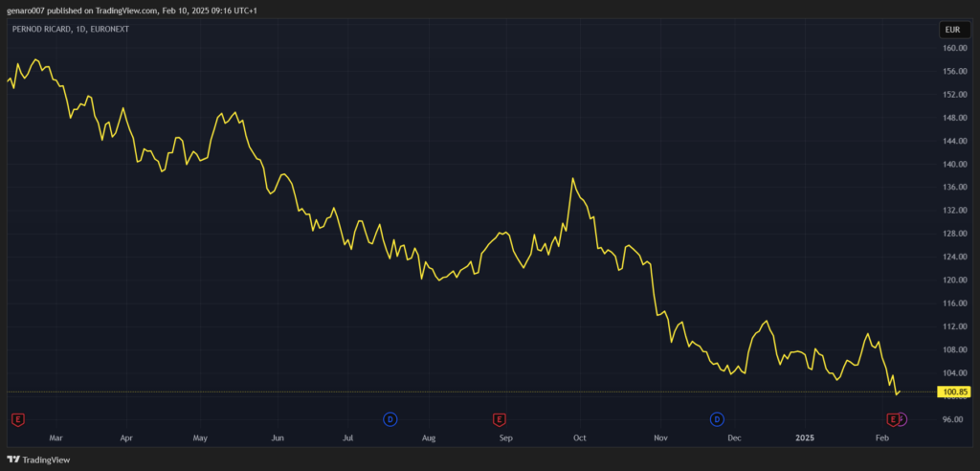Screen dimensions: 980x471
Task: Click the blue dividend marker before Aug
Action: (390, 419)
